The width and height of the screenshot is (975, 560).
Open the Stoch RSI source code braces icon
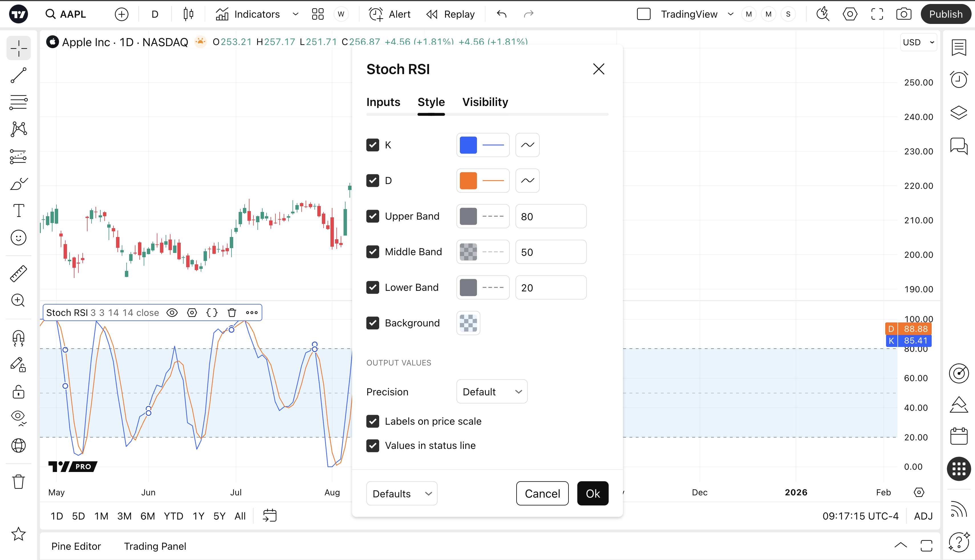click(x=212, y=313)
